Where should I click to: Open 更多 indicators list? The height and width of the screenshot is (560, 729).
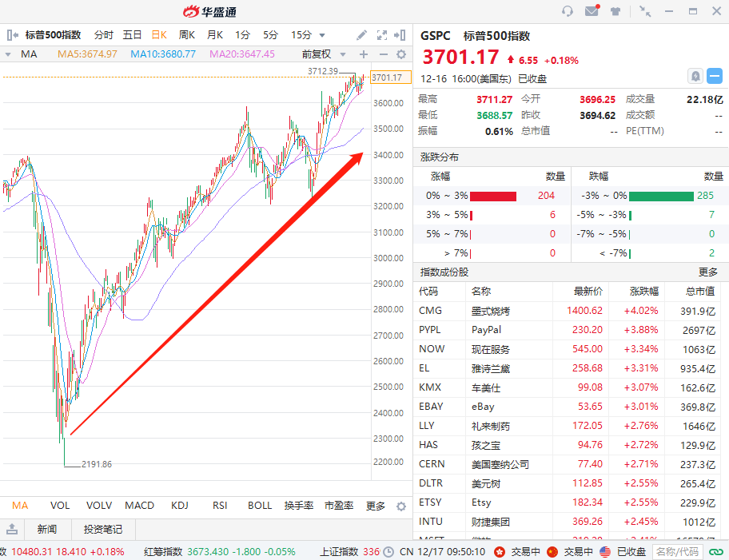[x=376, y=506]
